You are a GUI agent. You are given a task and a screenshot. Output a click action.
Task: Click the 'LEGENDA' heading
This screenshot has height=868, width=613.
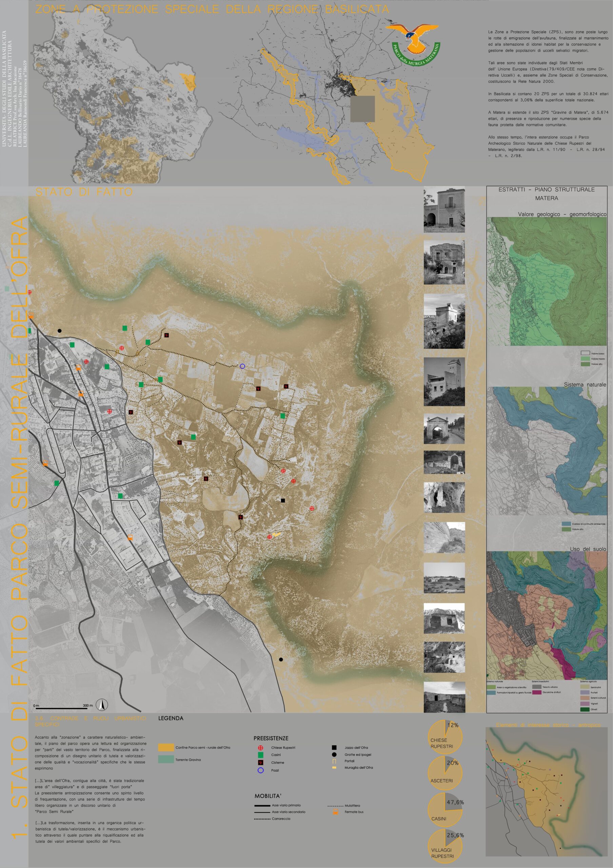[x=171, y=718]
